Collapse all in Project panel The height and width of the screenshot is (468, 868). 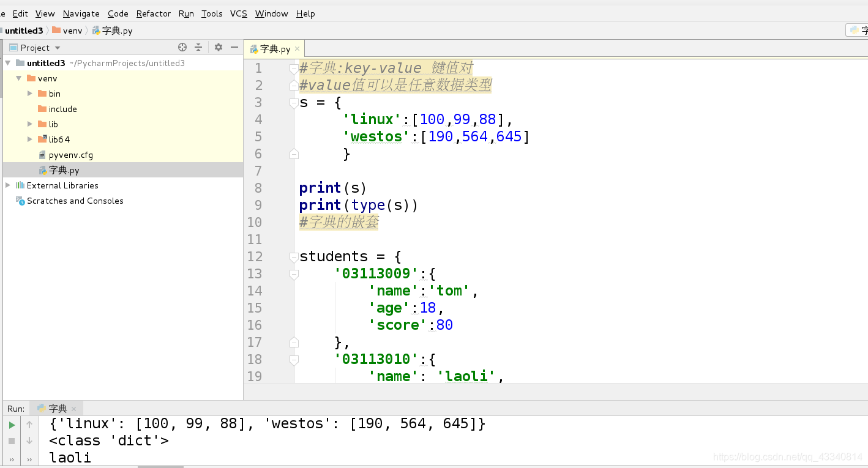tap(198, 47)
